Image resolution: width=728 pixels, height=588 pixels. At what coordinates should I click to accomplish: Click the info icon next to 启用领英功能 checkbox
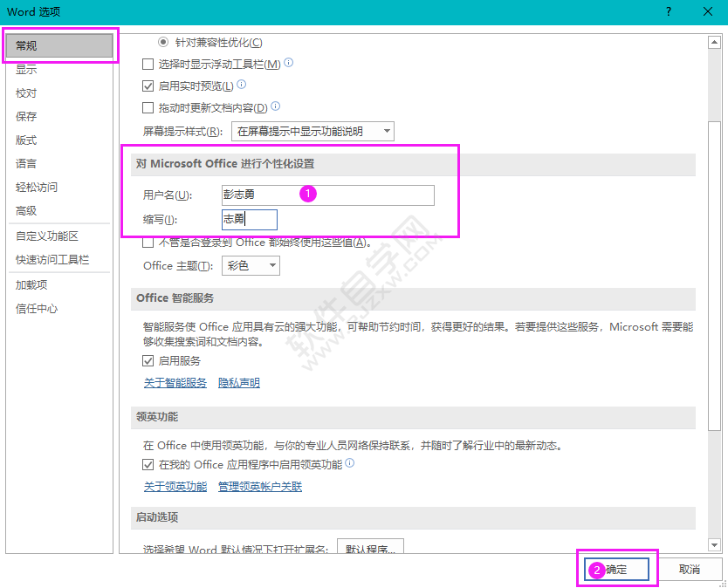(350, 464)
